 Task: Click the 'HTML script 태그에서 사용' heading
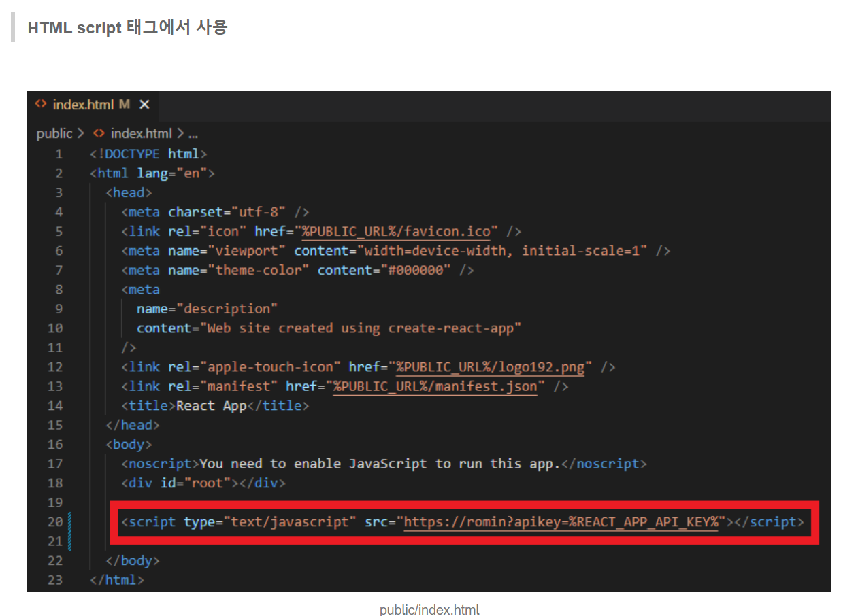(x=127, y=28)
